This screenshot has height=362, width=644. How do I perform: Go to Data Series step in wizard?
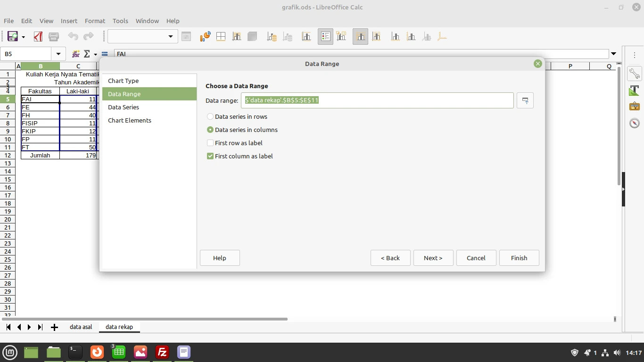(x=149, y=107)
